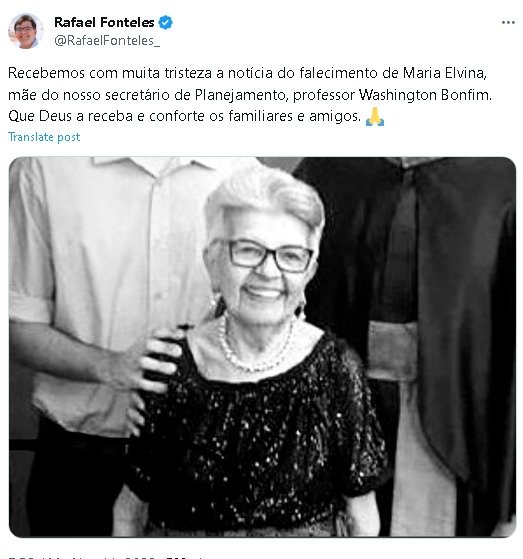
Task: Click the name Washington Bonfim in post
Action: [425, 95]
